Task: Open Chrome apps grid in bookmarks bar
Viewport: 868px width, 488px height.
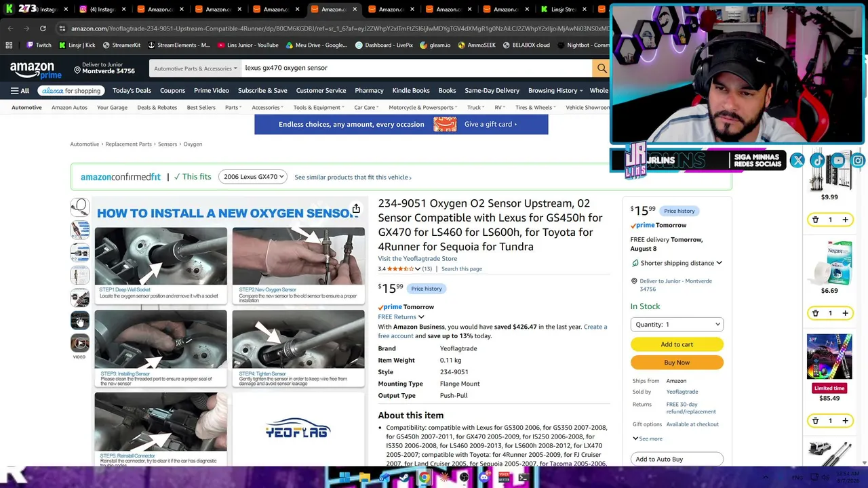Action: (9, 45)
